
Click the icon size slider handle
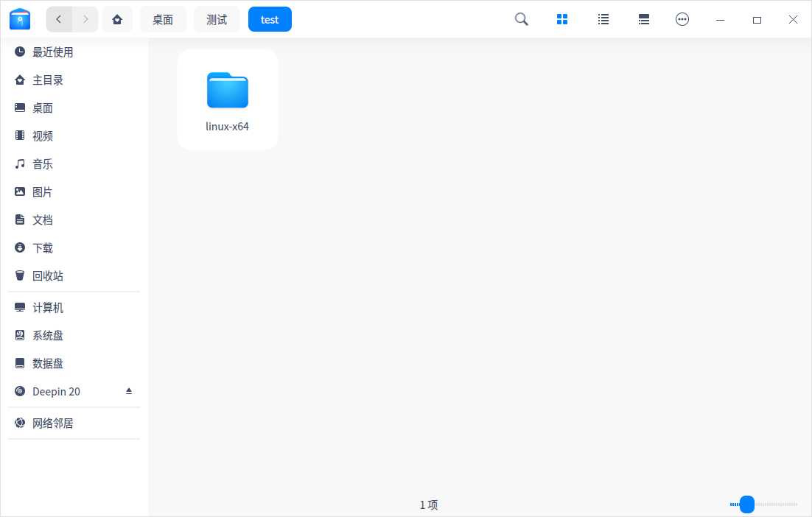pyautogui.click(x=746, y=504)
